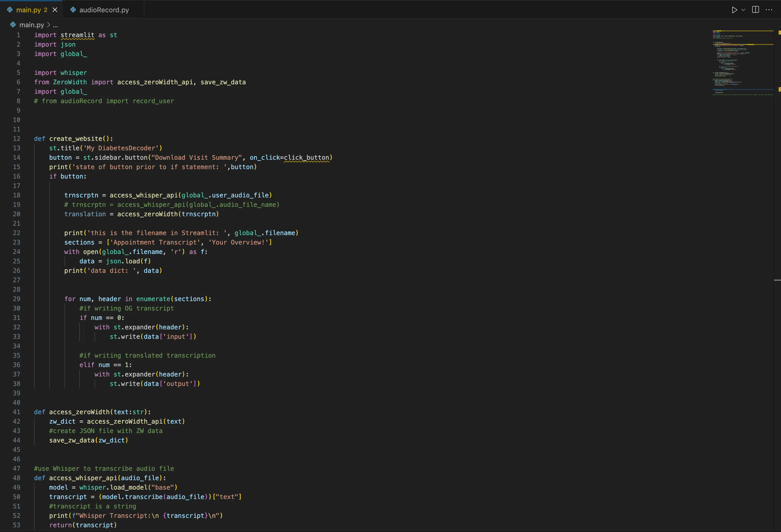This screenshot has height=532, width=781.
Task: Select line 41 via its line number
Action: pos(16,412)
